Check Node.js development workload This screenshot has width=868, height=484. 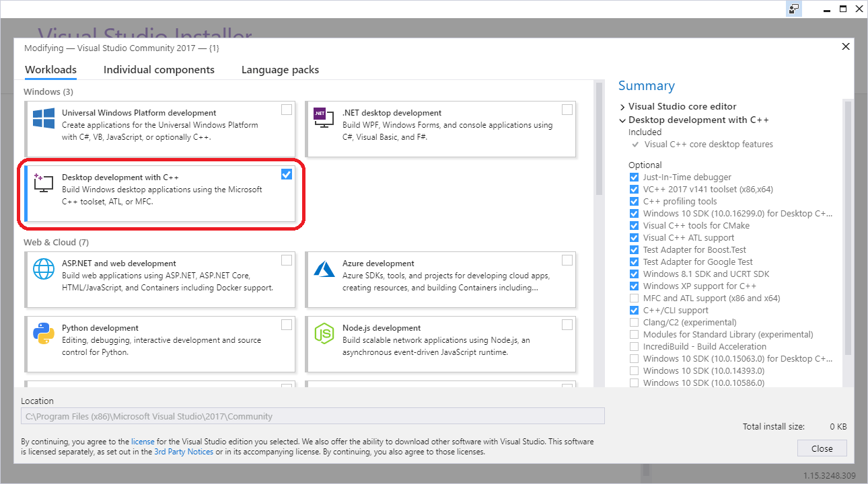click(567, 325)
